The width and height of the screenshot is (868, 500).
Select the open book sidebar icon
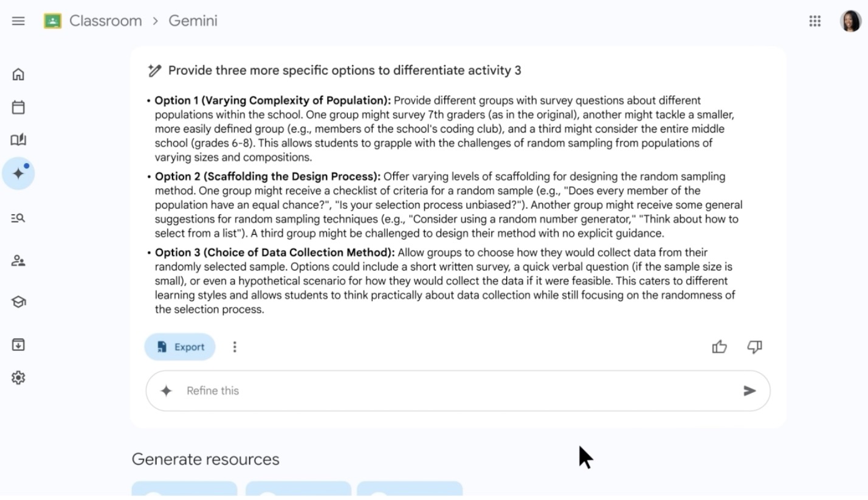(18, 141)
